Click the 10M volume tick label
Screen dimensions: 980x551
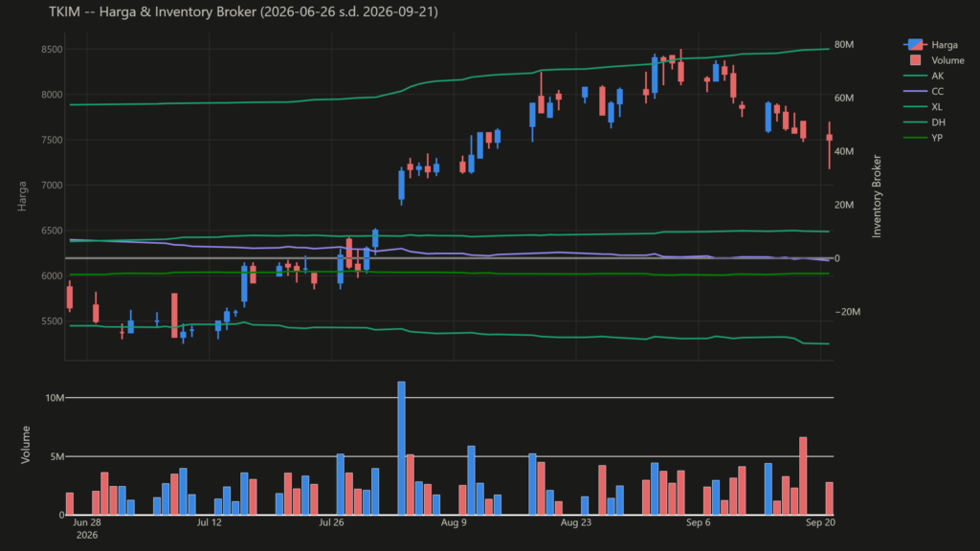point(55,398)
